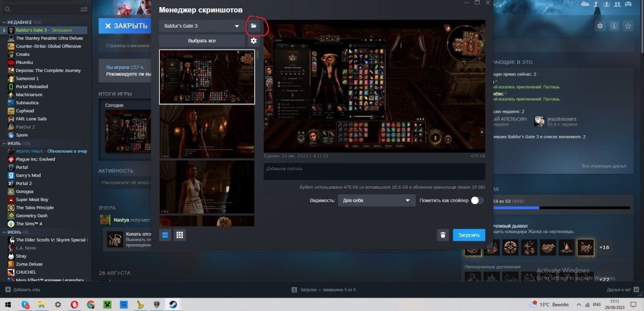Open library filter options icon
Image resolution: width=644 pixels, height=311 pixels.
[84, 10]
